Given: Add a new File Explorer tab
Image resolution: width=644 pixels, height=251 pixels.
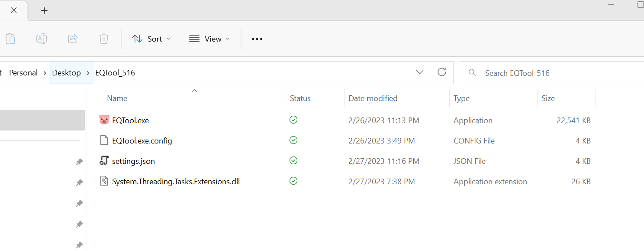Looking at the screenshot, I should pos(44,10).
